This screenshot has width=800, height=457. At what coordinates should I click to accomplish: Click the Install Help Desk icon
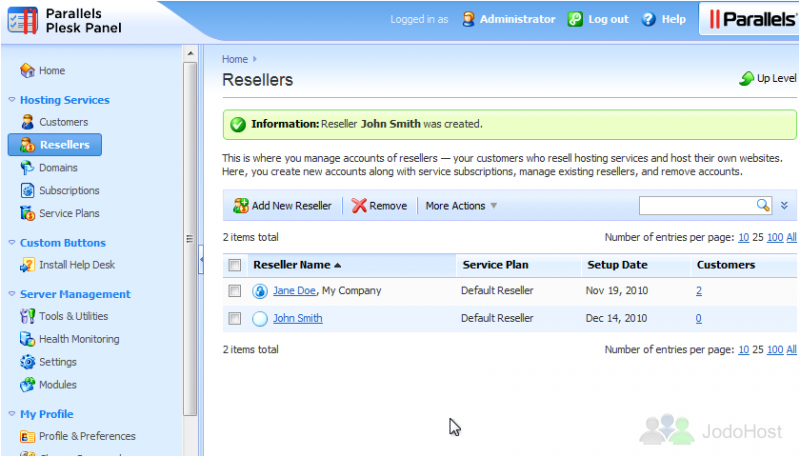(x=27, y=265)
